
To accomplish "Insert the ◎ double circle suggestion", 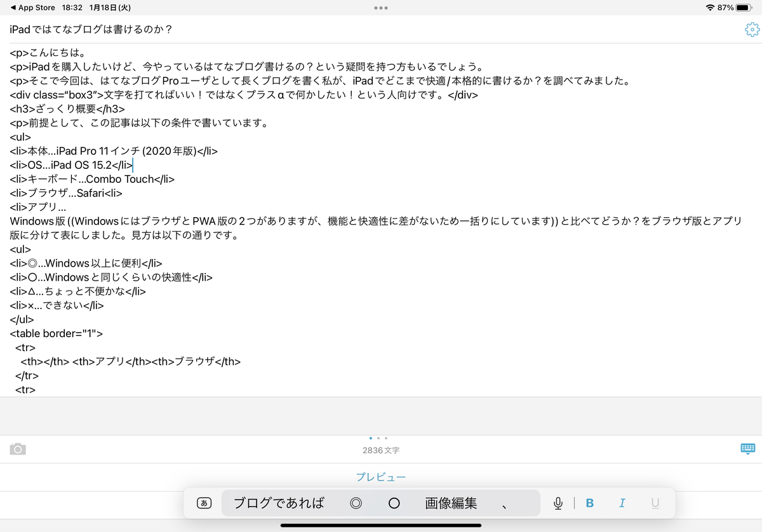I will click(356, 503).
